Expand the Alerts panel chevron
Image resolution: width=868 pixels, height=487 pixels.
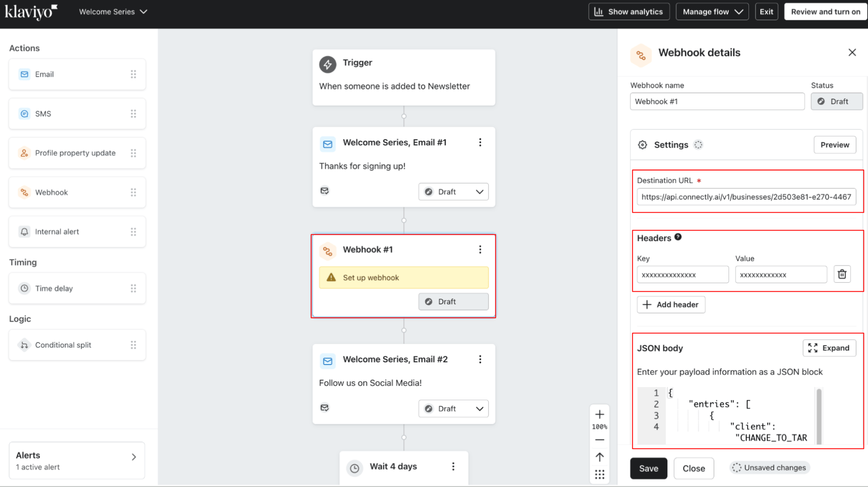pos(134,457)
